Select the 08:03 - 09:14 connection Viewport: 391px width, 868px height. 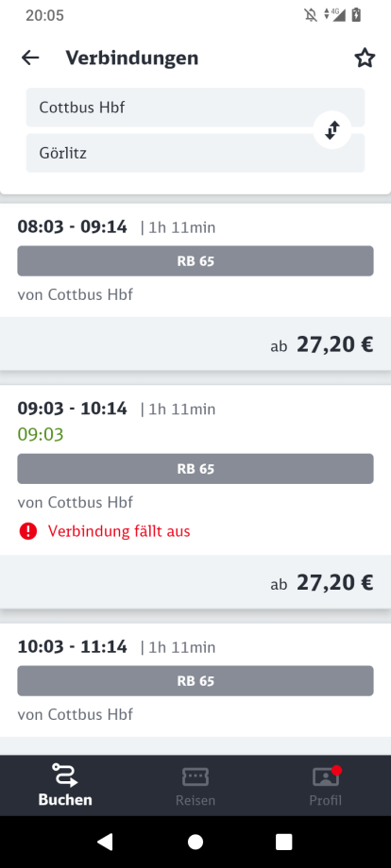point(195,287)
